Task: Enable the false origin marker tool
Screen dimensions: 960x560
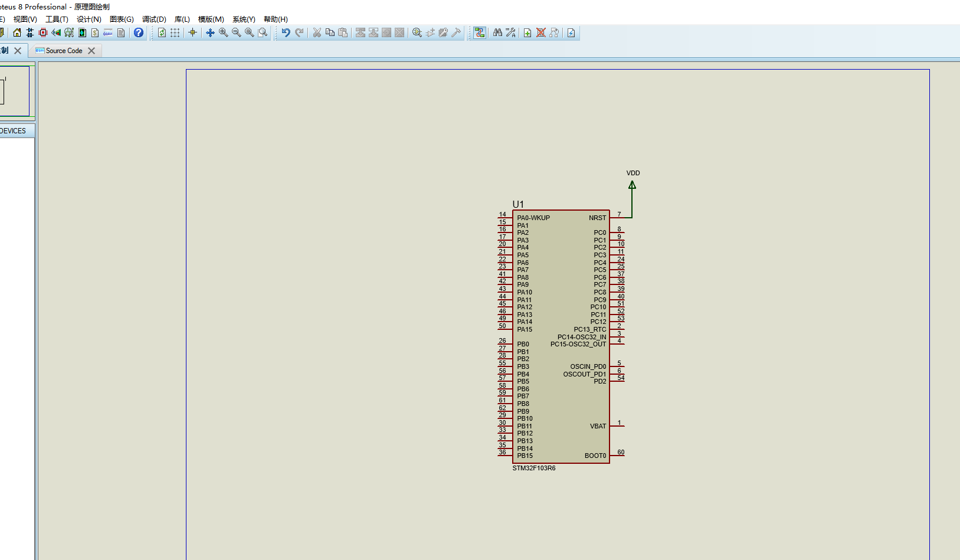Action: pyautogui.click(x=193, y=32)
